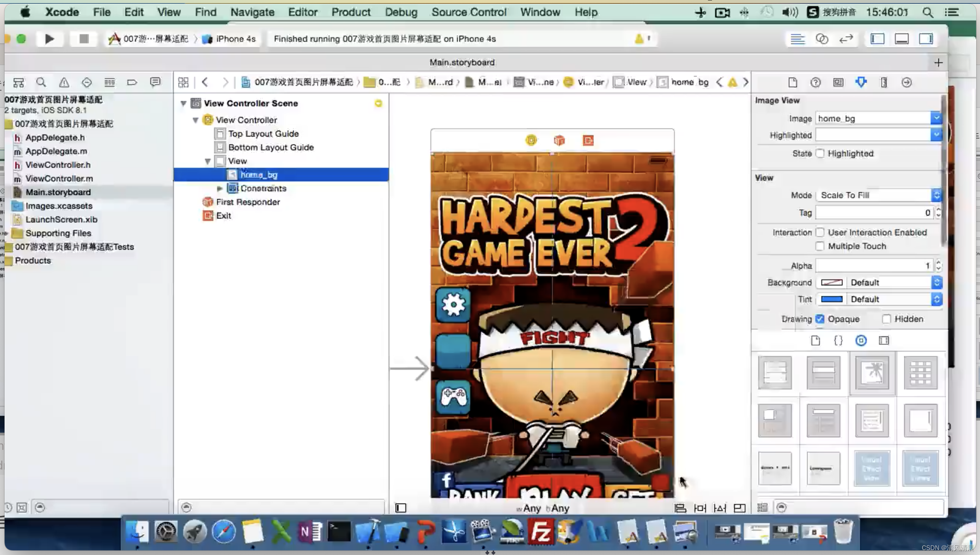Choose the iPhone 4s run destination
Viewport: 980px width, 555px height.
click(x=230, y=39)
